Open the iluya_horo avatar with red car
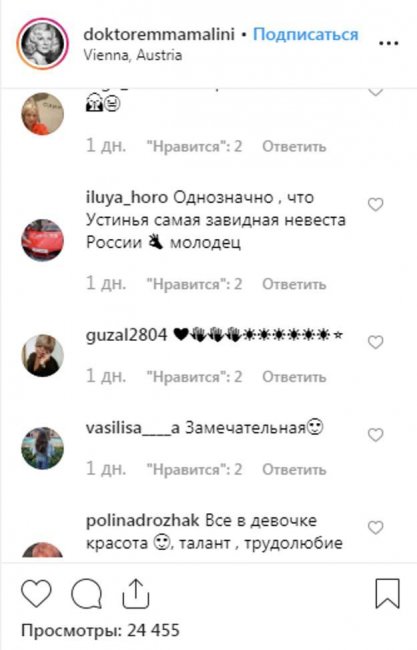This screenshot has height=650, width=417. coord(43,240)
